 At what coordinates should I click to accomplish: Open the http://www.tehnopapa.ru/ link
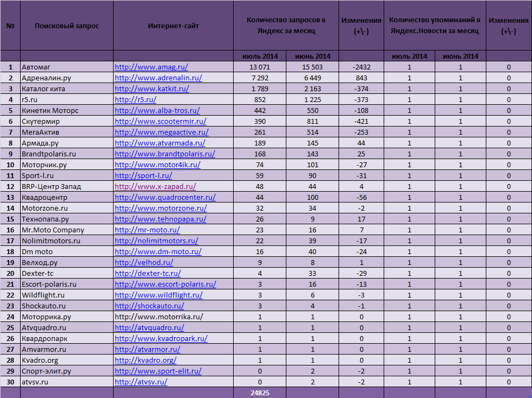point(160,219)
